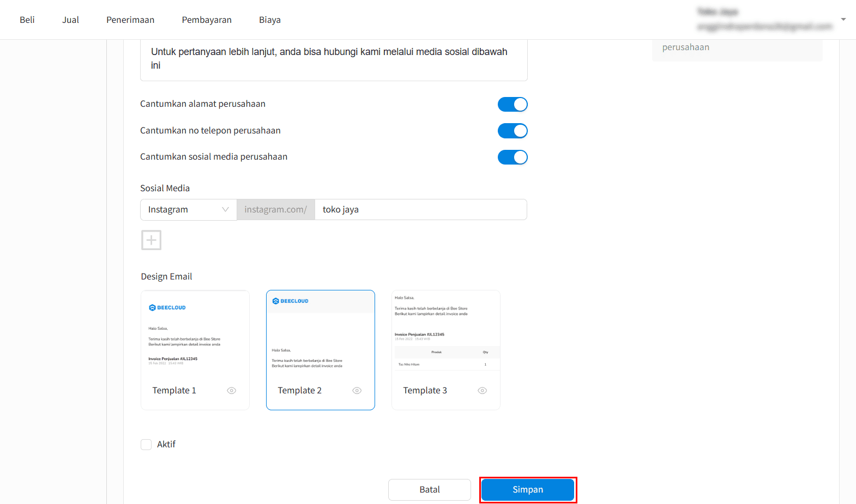
Task: Click the Batal button
Action: (x=430, y=489)
